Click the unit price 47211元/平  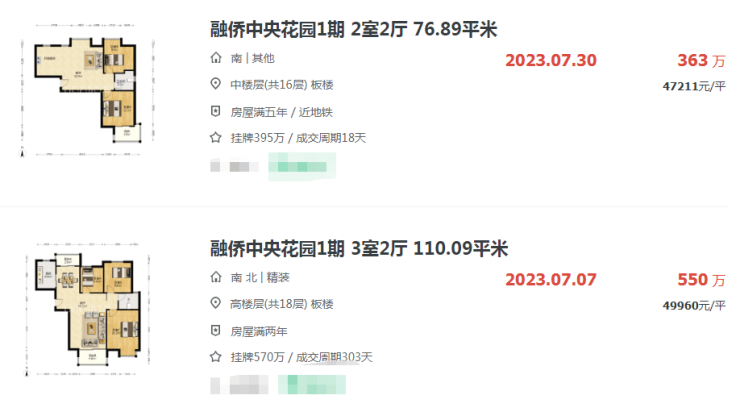pyautogui.click(x=694, y=86)
